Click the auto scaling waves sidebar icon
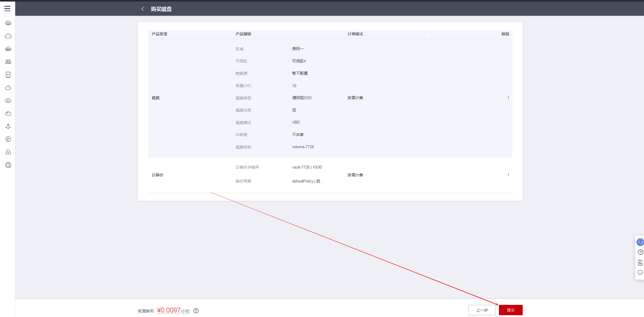This screenshot has width=644, height=317. coord(8,62)
